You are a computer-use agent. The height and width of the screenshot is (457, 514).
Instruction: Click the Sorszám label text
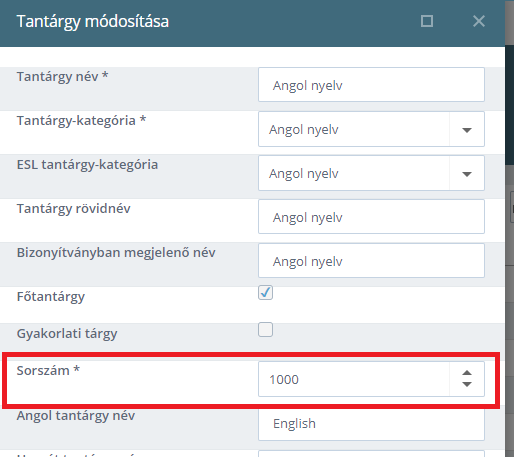[48, 370]
